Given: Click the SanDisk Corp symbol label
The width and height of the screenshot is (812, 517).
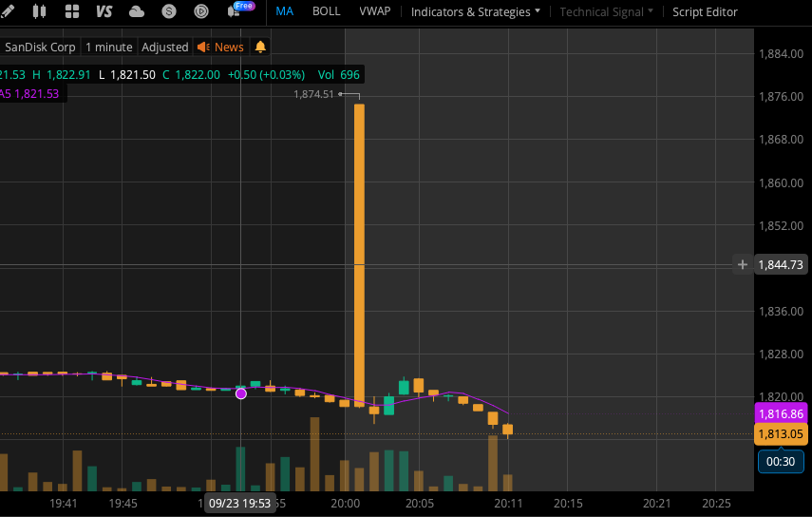Looking at the screenshot, I should coord(40,48).
